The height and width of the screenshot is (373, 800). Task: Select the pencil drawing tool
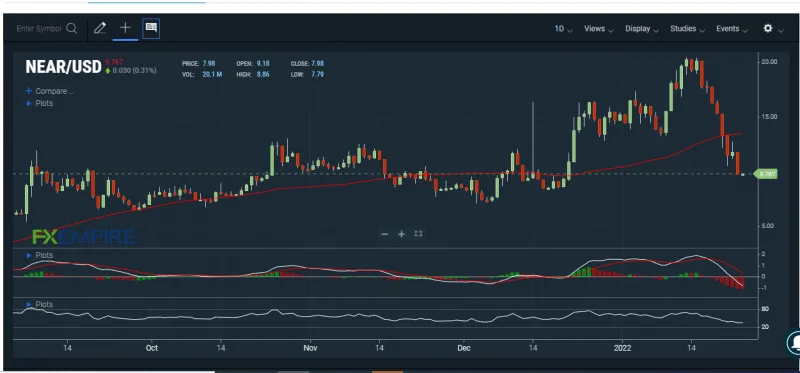(x=100, y=28)
